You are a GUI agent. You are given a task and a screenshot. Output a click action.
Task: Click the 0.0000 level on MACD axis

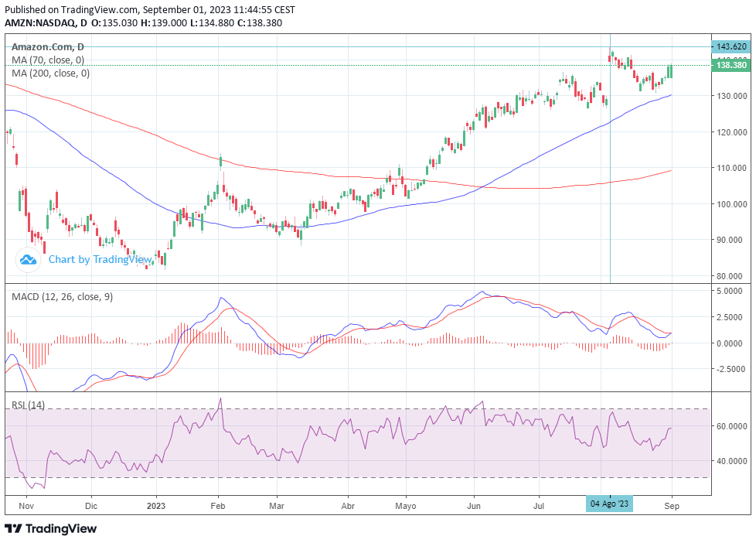point(730,343)
